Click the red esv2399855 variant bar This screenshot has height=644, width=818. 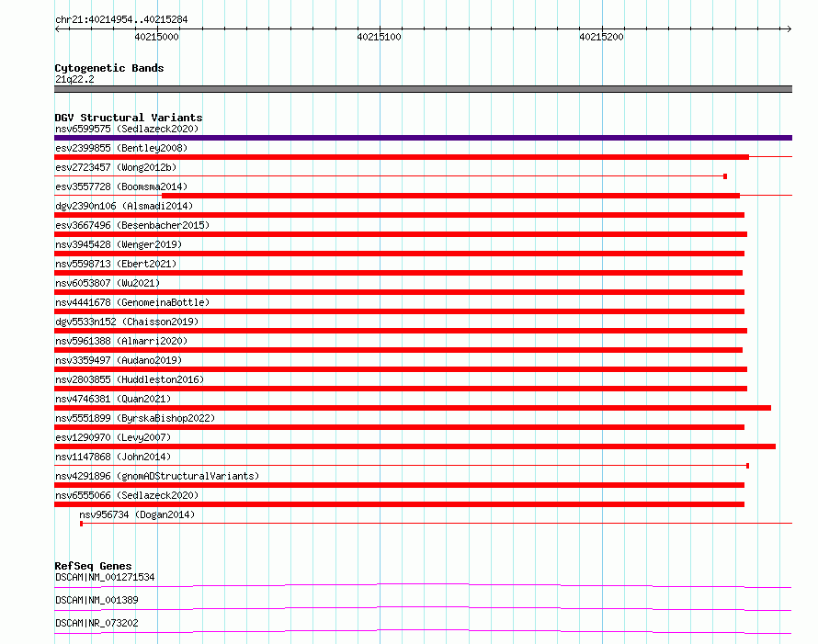click(402, 157)
